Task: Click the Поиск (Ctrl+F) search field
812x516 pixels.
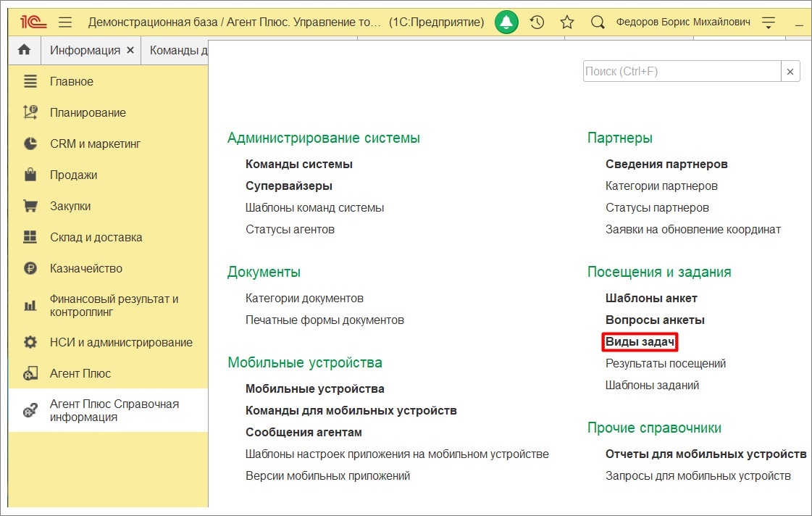Action: (682, 72)
